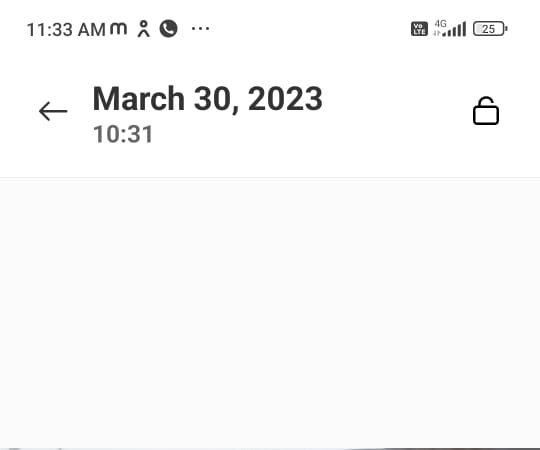Tap the m notification icon in status bar
The height and width of the screenshot is (450, 540).
118,29
